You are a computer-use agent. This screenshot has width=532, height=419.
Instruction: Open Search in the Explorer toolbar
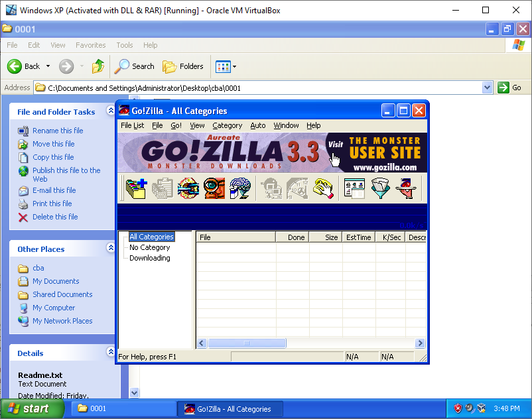click(134, 66)
